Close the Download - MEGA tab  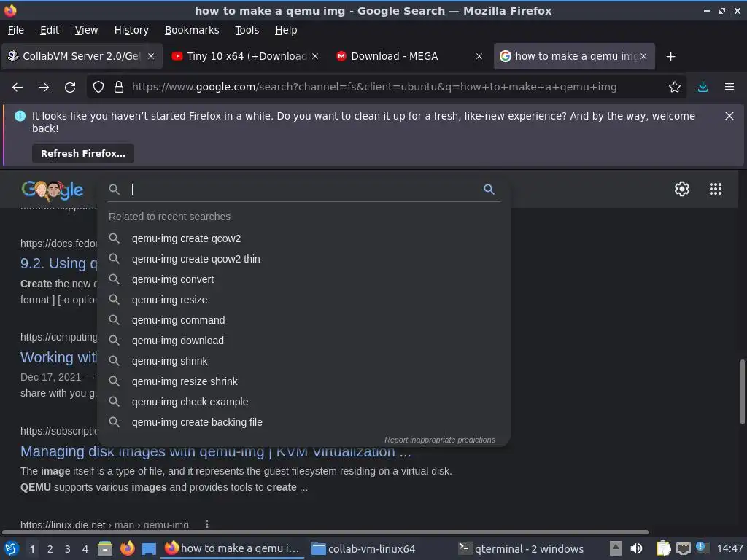[479, 56]
